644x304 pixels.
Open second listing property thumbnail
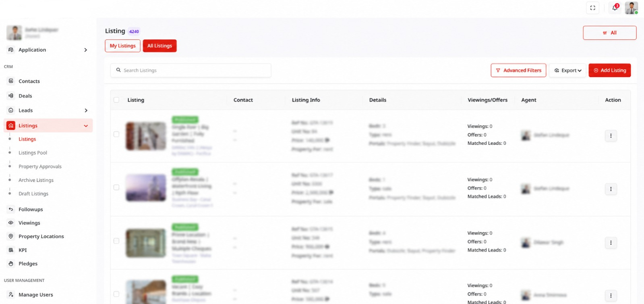click(x=146, y=188)
